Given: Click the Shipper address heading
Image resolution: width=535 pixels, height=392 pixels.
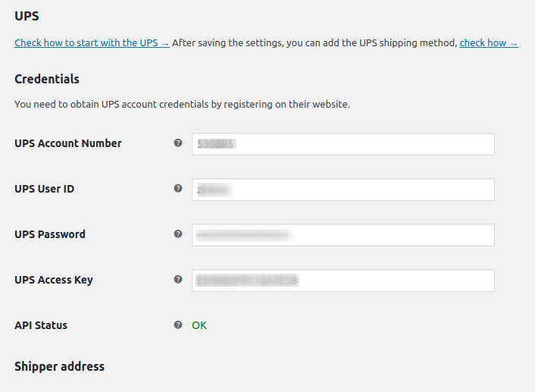Looking at the screenshot, I should coord(59,367).
